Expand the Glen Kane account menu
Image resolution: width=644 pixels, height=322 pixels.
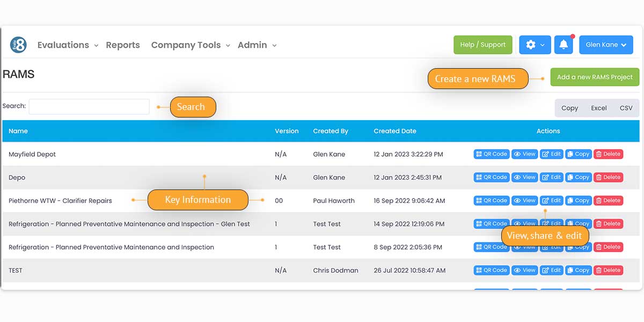[x=606, y=45]
